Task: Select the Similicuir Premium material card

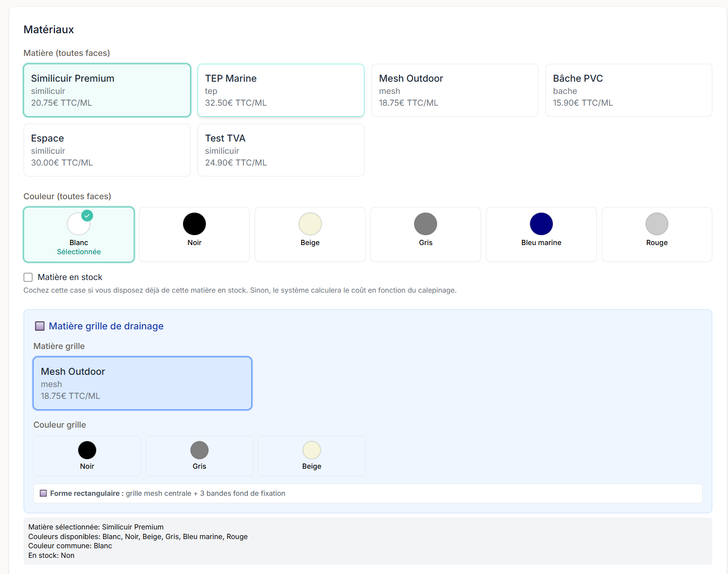Action: point(107,90)
